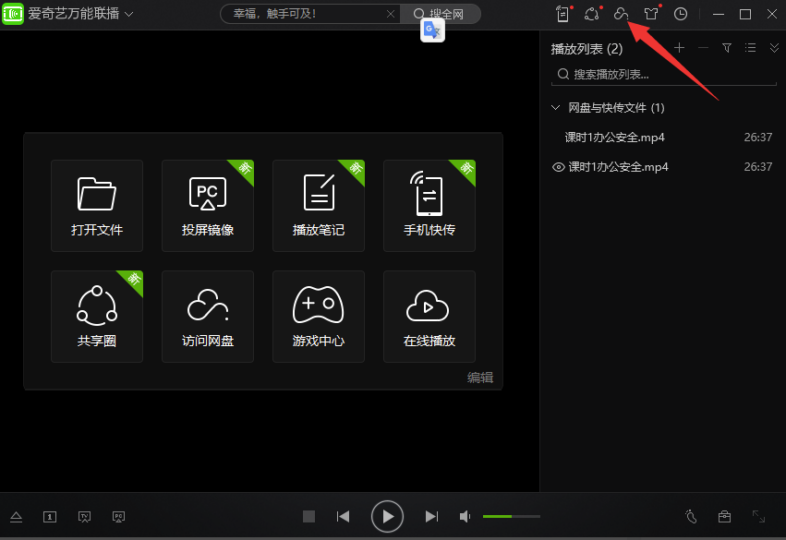Viewport: 786px width, 540px height.
Task: Click the skin (T-shirt) icon
Action: [x=651, y=14]
